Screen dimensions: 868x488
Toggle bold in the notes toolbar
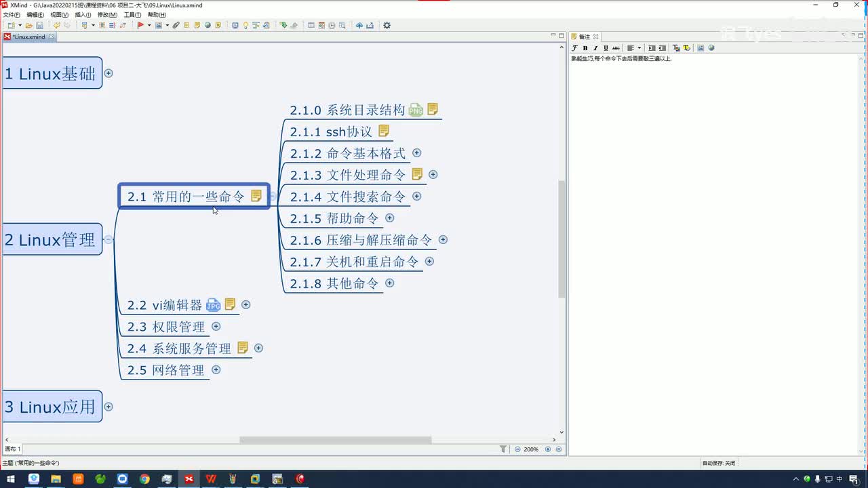585,47
